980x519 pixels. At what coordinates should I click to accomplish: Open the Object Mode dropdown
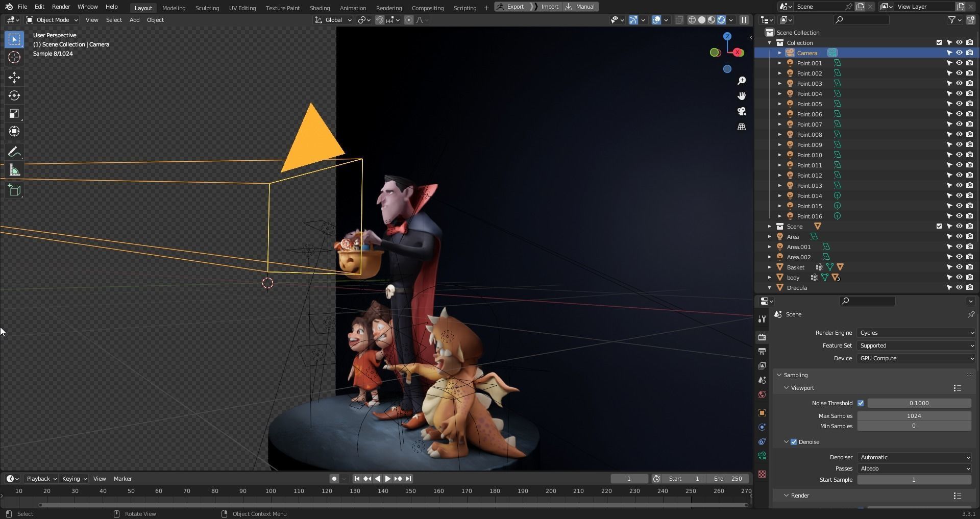pos(52,20)
